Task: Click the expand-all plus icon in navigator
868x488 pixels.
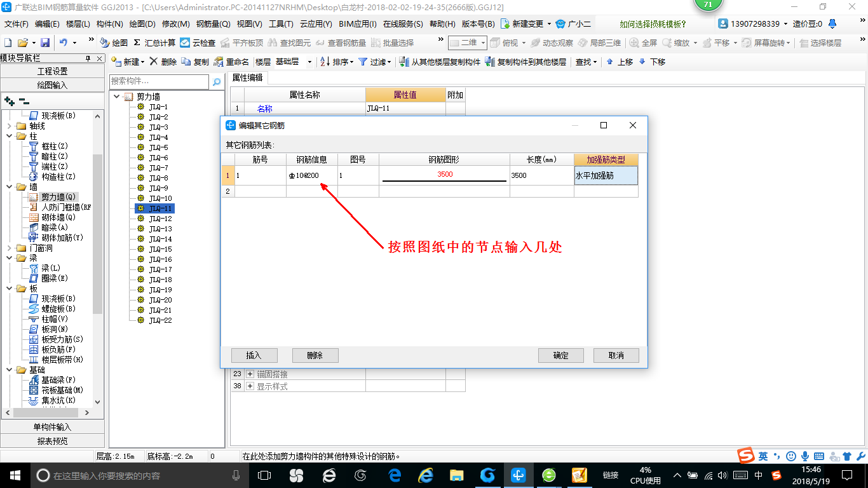Action: pos(10,100)
